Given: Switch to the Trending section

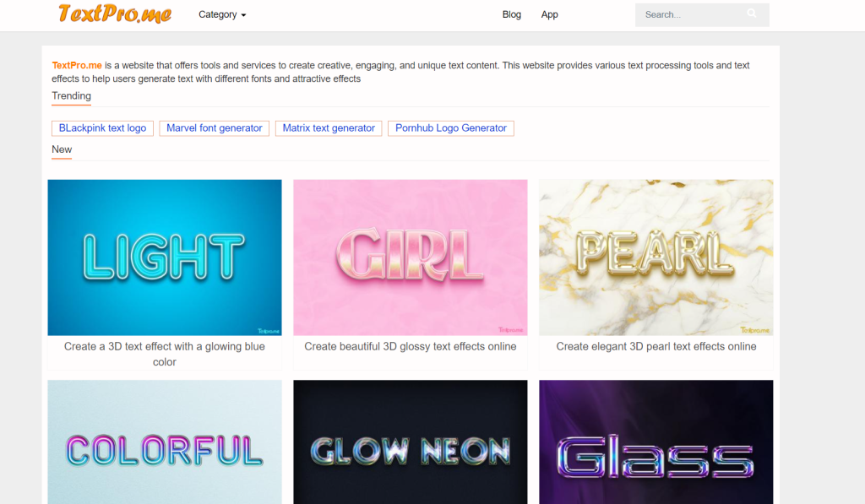Looking at the screenshot, I should click(71, 96).
